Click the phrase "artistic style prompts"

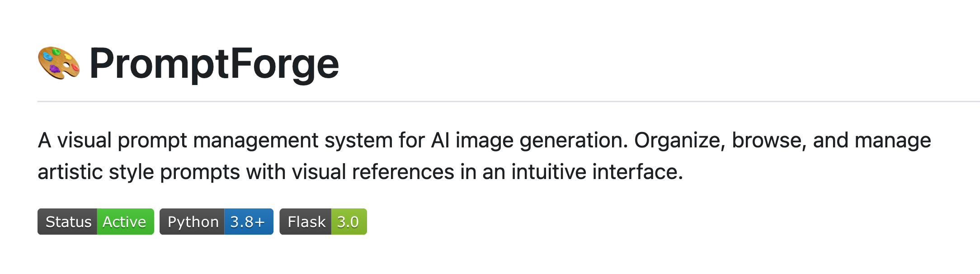(138, 172)
